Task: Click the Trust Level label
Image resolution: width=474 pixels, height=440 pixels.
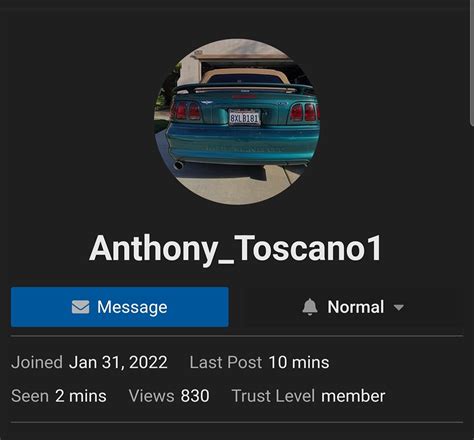Action: coord(273,396)
